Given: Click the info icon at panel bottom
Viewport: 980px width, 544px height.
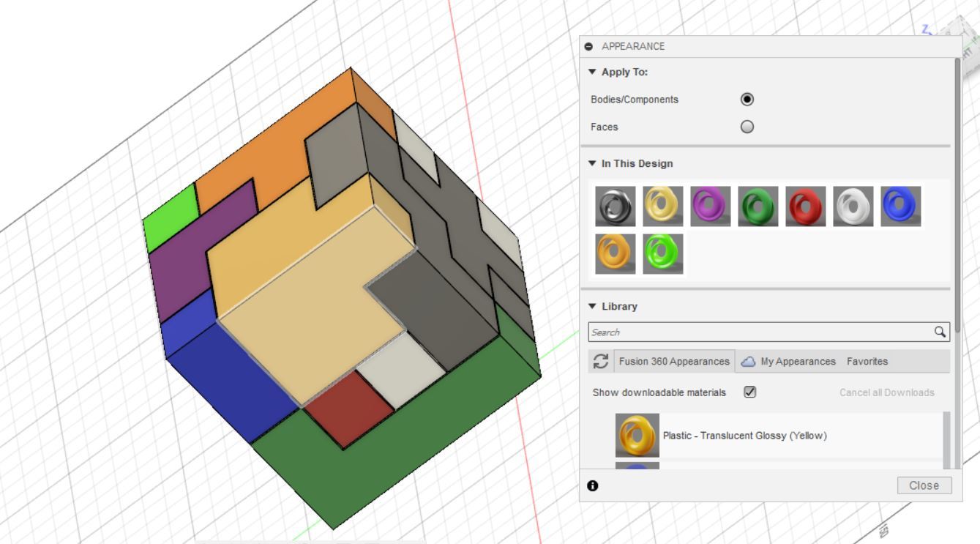Looking at the screenshot, I should coord(593,485).
